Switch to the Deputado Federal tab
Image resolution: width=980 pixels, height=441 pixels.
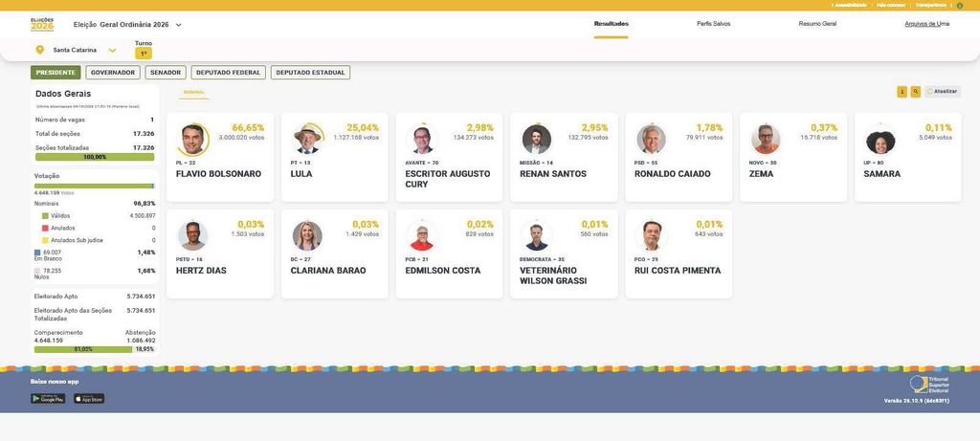(x=228, y=73)
